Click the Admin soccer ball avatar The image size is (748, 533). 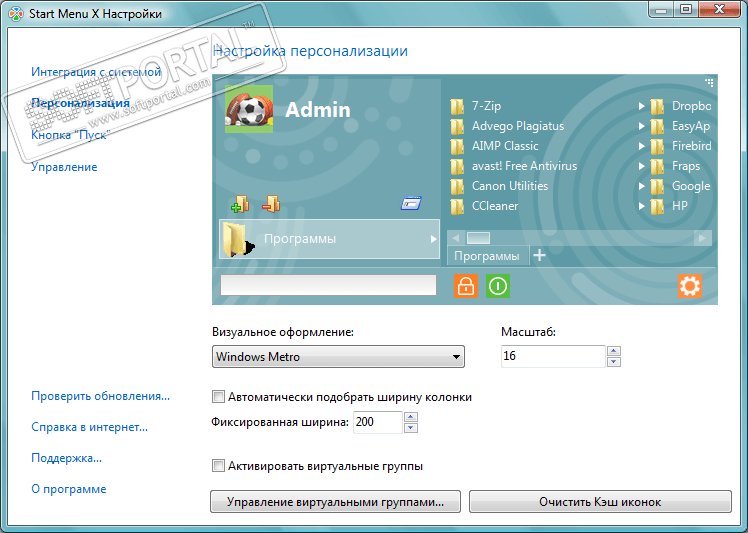click(x=249, y=109)
